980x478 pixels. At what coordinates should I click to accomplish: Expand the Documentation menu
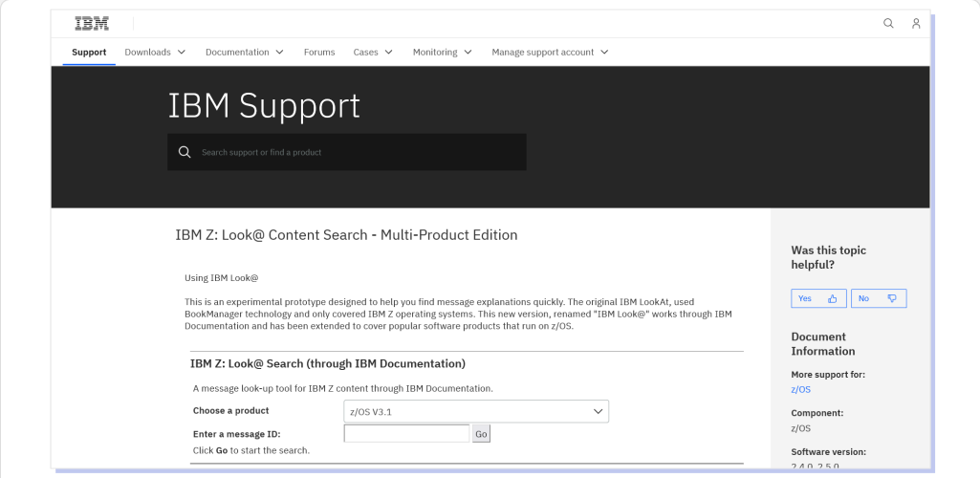pyautogui.click(x=245, y=53)
